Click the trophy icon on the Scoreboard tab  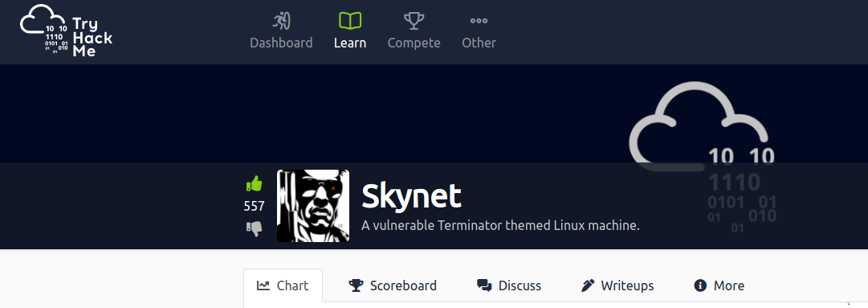[x=356, y=285]
